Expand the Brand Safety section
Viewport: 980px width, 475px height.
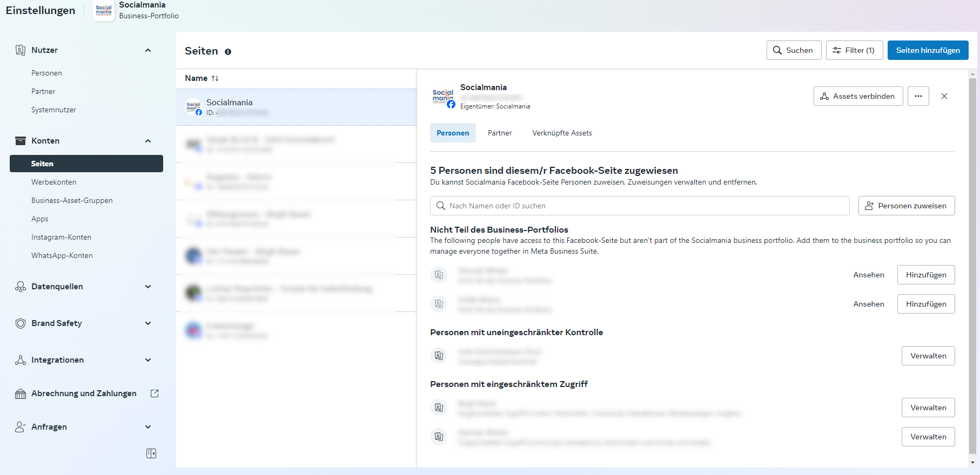tap(148, 323)
